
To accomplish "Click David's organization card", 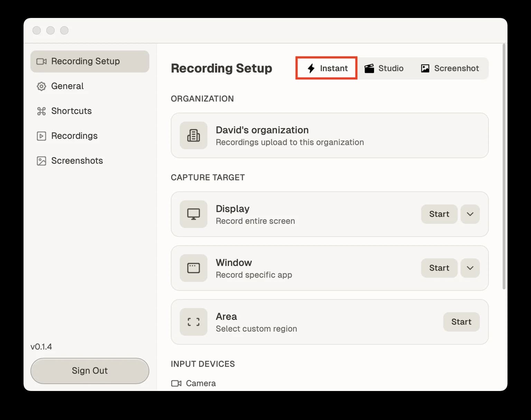I will [329, 135].
